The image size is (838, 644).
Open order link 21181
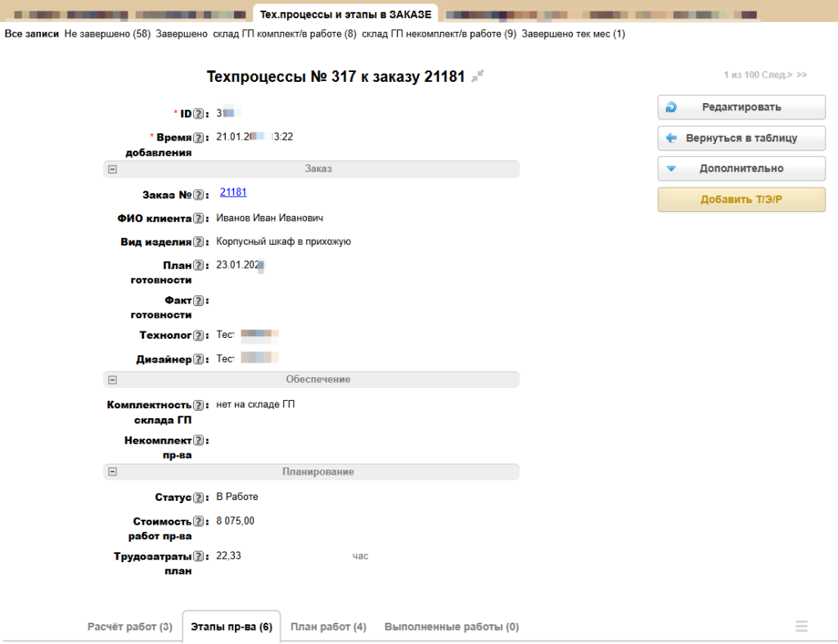[233, 192]
